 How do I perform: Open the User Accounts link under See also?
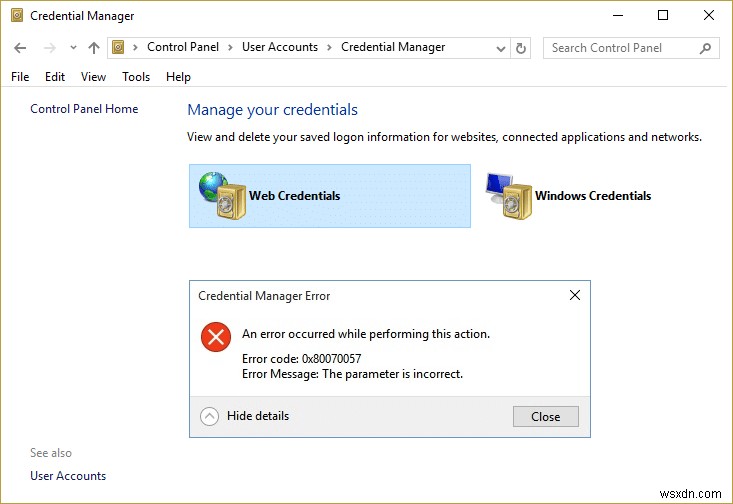[68, 476]
